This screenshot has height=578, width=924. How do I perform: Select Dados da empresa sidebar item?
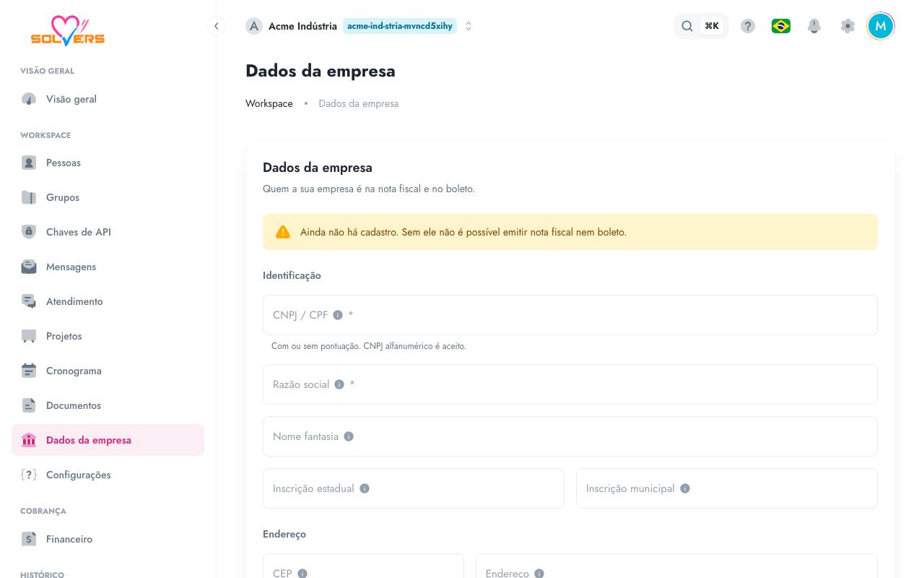coord(108,440)
